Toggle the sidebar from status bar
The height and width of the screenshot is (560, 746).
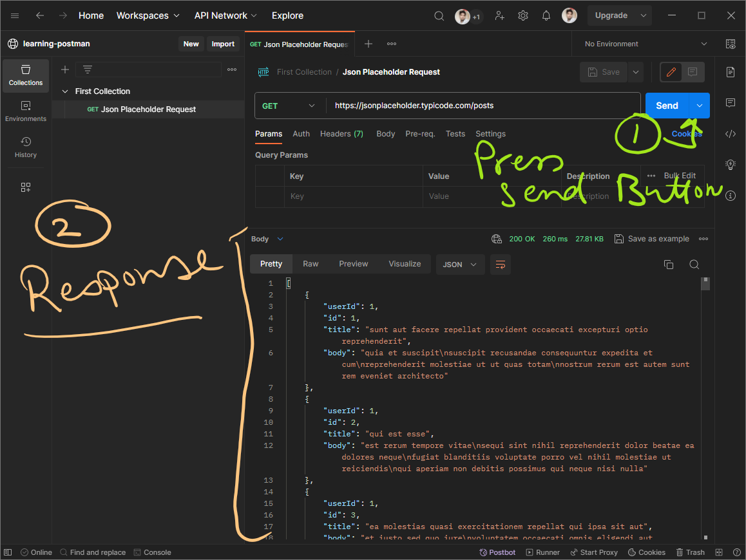[8, 552]
